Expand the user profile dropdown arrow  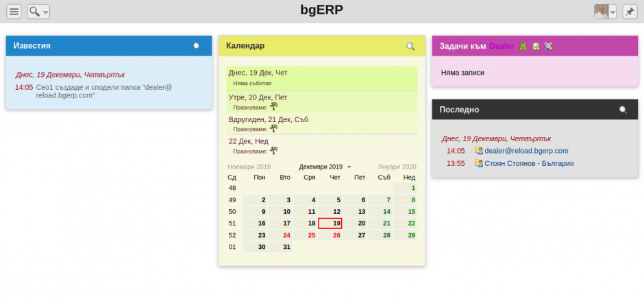612,12
